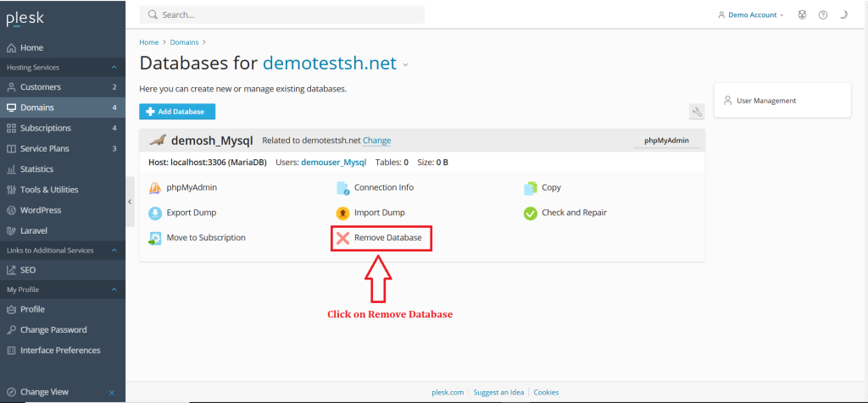
Task: Click the Plesk logo
Action: [25, 19]
